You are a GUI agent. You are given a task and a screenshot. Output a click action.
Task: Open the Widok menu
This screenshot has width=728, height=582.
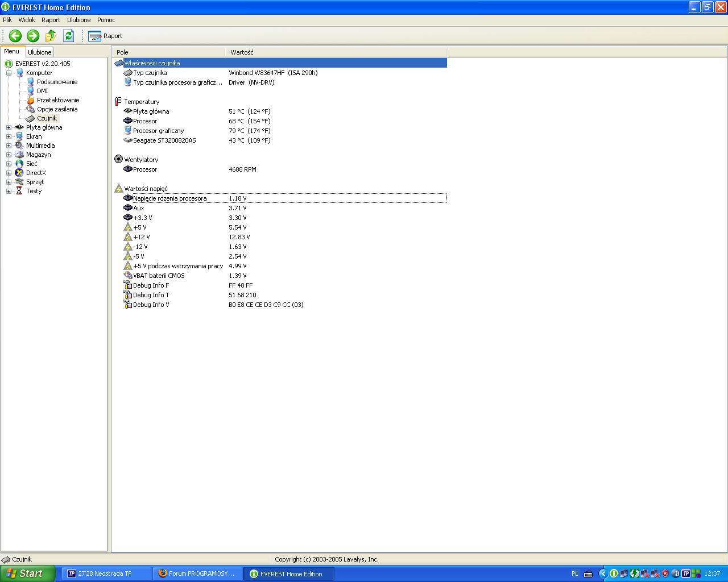point(27,20)
